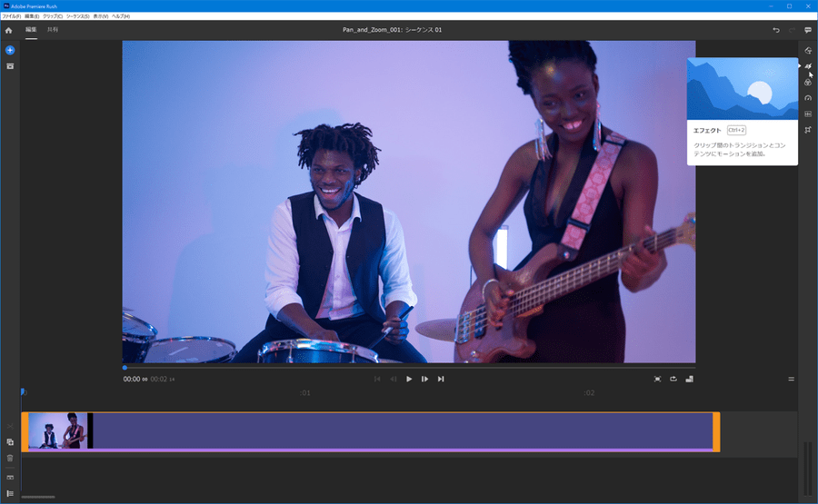Open the Project assets panel icon
Image resolution: width=818 pixels, height=504 pixels.
[x=10, y=66]
